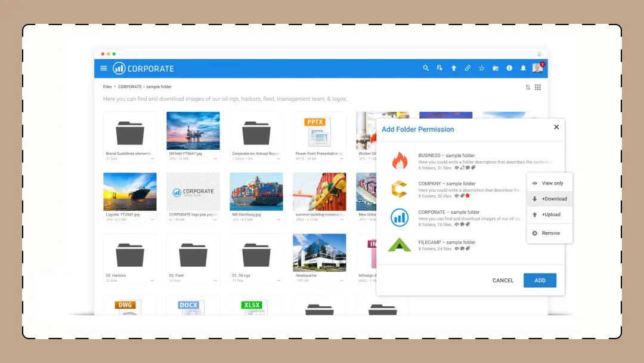This screenshot has width=644, height=363.
Task: Select the CORPORATE blue chart folder icon
Action: [399, 217]
